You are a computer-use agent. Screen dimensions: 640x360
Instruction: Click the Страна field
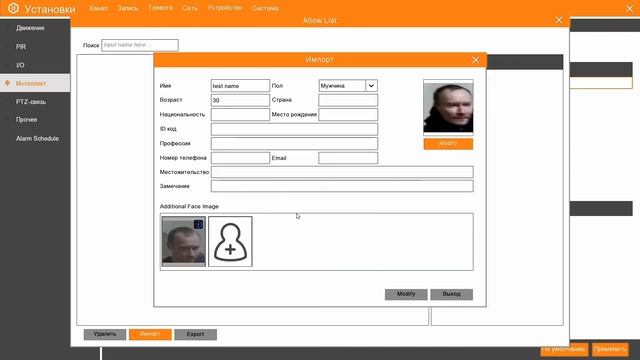point(348,100)
